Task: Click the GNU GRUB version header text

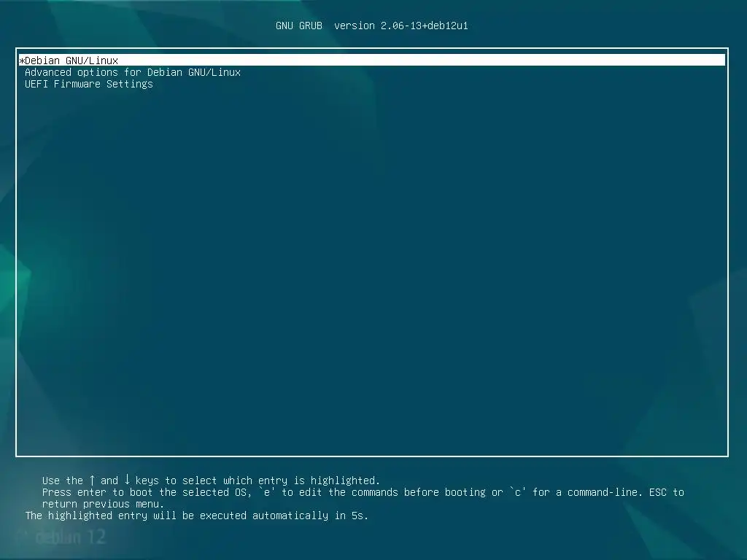Action: click(371, 26)
